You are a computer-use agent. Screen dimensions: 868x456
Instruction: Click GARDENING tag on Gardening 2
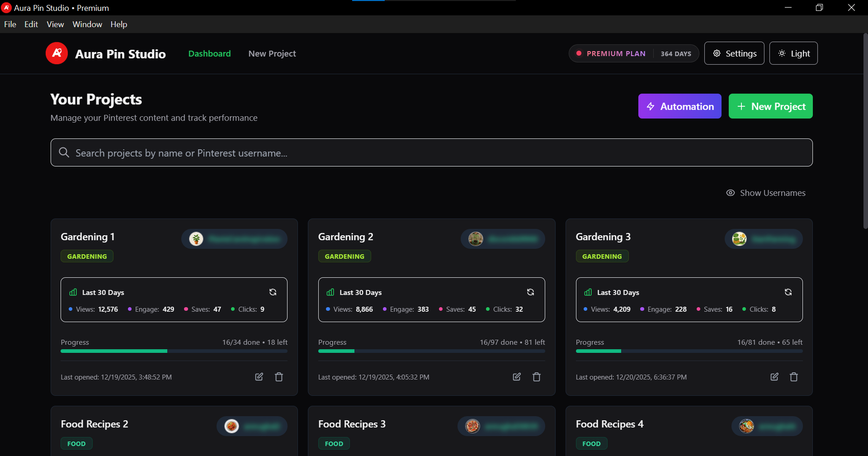tap(344, 256)
